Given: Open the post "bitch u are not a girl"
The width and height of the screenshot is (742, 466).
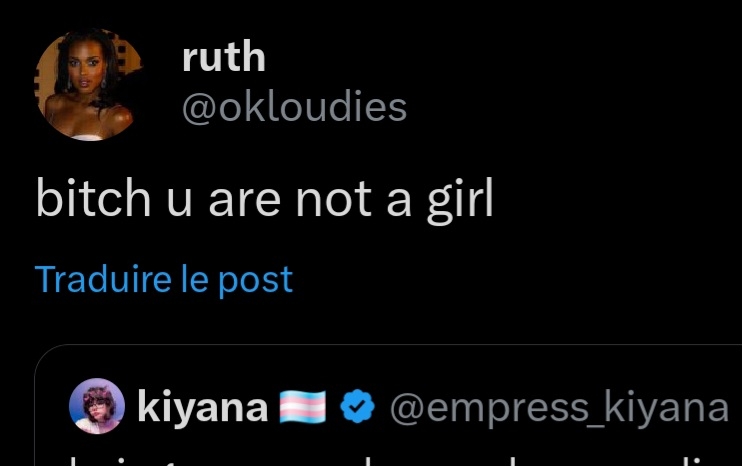Looking at the screenshot, I should click(x=264, y=200).
